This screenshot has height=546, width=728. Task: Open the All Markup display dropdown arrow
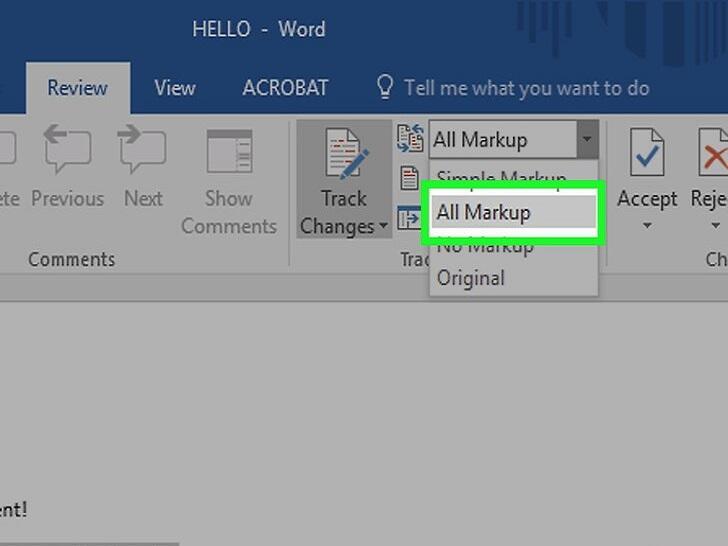(587, 139)
